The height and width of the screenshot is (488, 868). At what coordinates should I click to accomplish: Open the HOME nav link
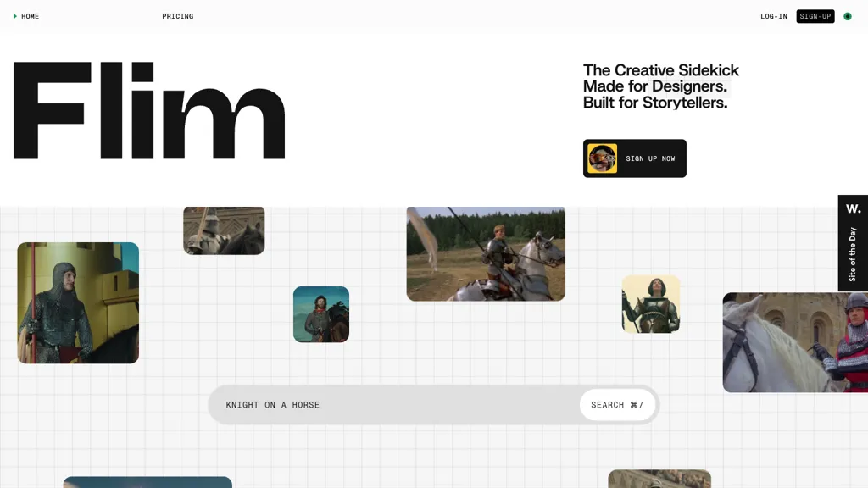30,16
